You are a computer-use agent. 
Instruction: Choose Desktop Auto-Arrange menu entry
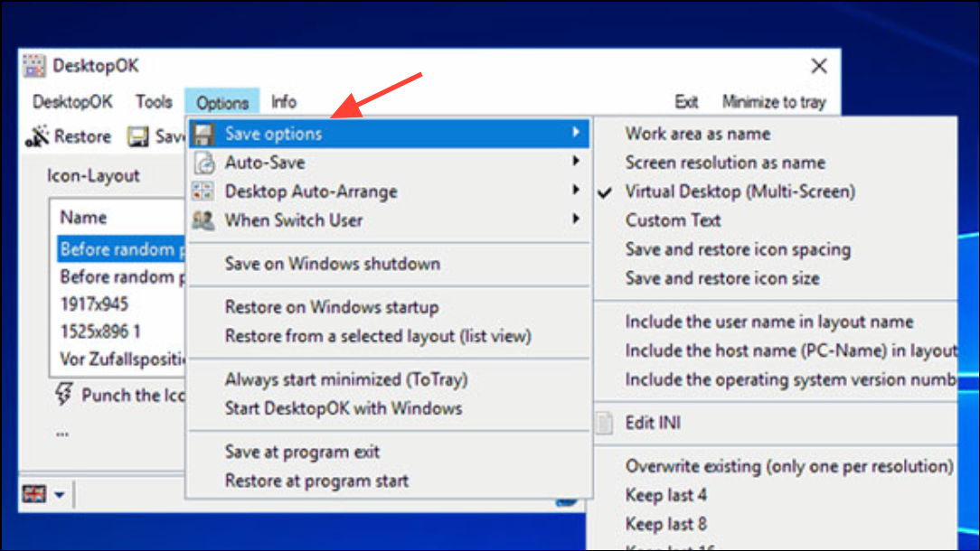click(389, 191)
